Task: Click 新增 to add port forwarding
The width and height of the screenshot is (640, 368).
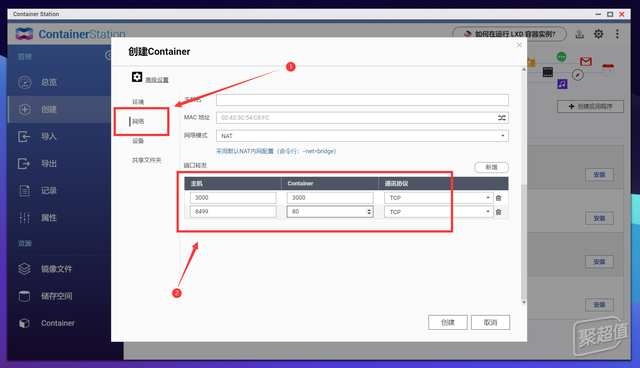Action: 491,167
